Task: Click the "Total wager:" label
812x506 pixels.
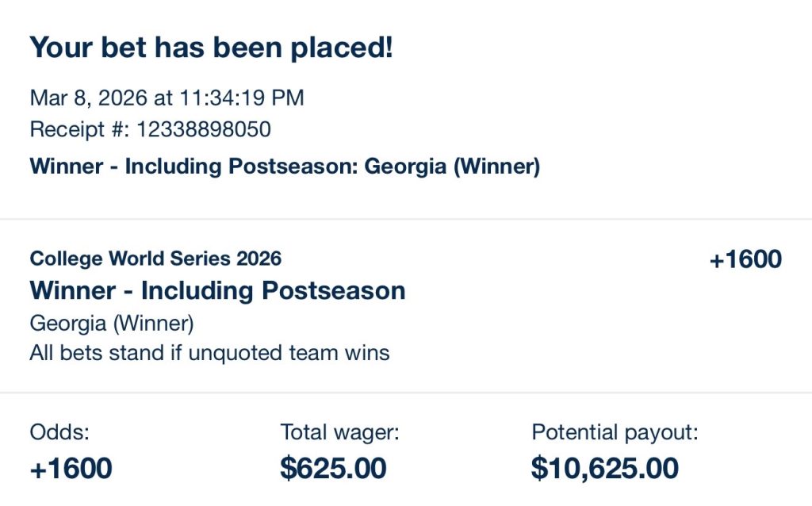Action: pos(339,432)
